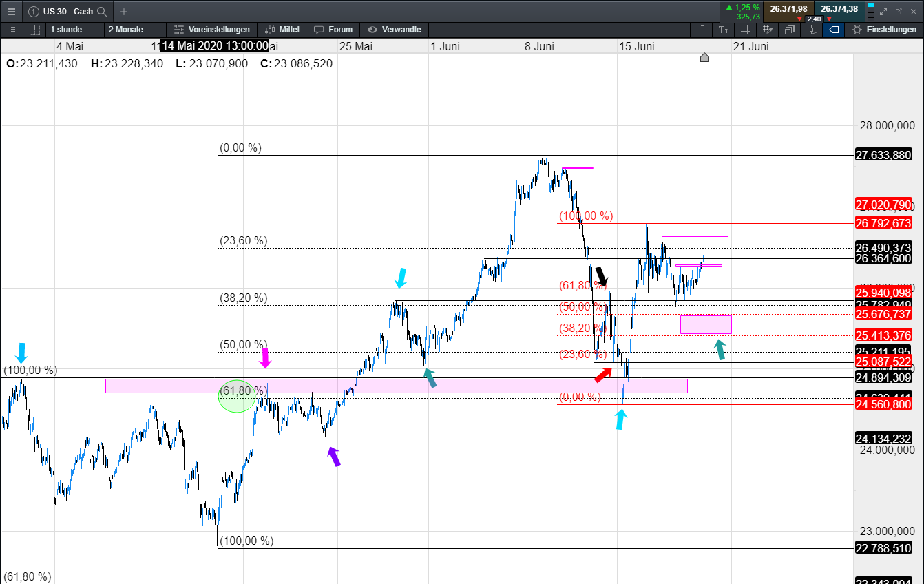924x584 pixels.
Task: Click the O:23.211,430 open value
Action: click(x=42, y=63)
